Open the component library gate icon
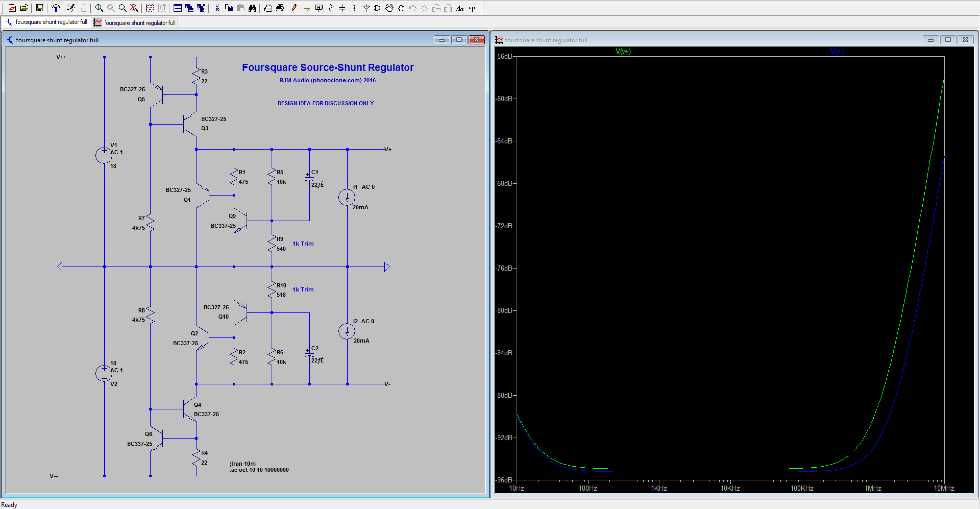 tap(377, 8)
